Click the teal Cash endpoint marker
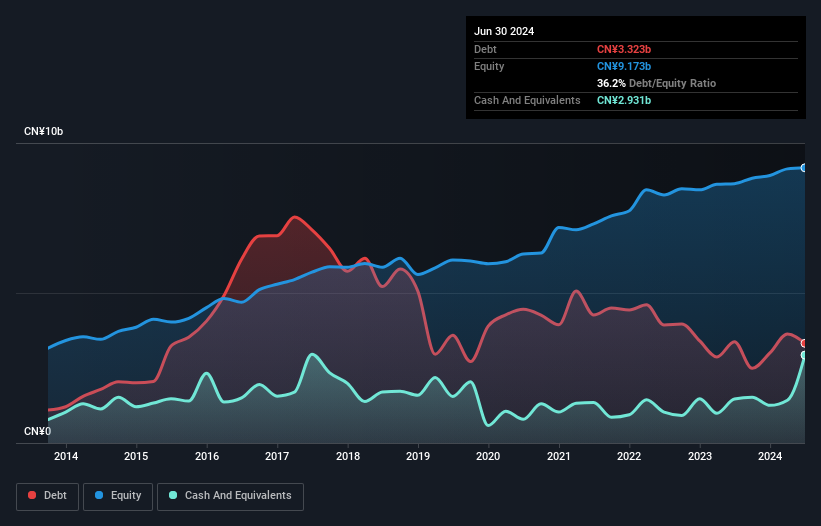This screenshot has height=526, width=821. pyautogui.click(x=804, y=355)
